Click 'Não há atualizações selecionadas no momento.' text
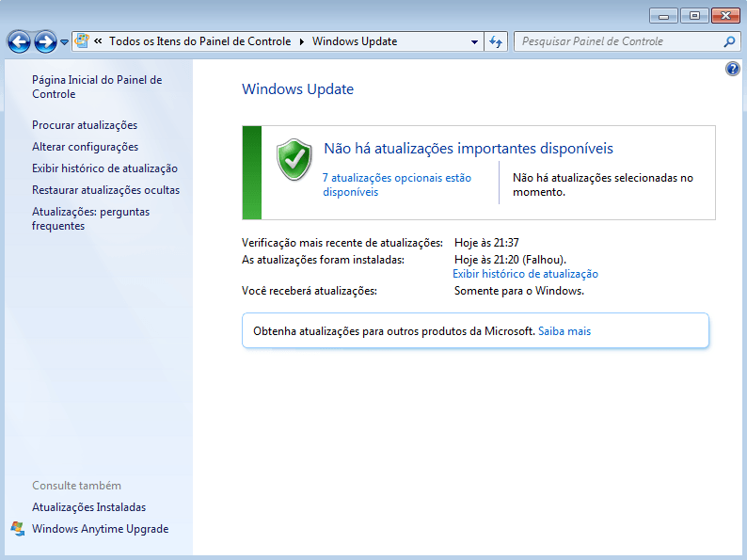This screenshot has width=747, height=560. [603, 184]
